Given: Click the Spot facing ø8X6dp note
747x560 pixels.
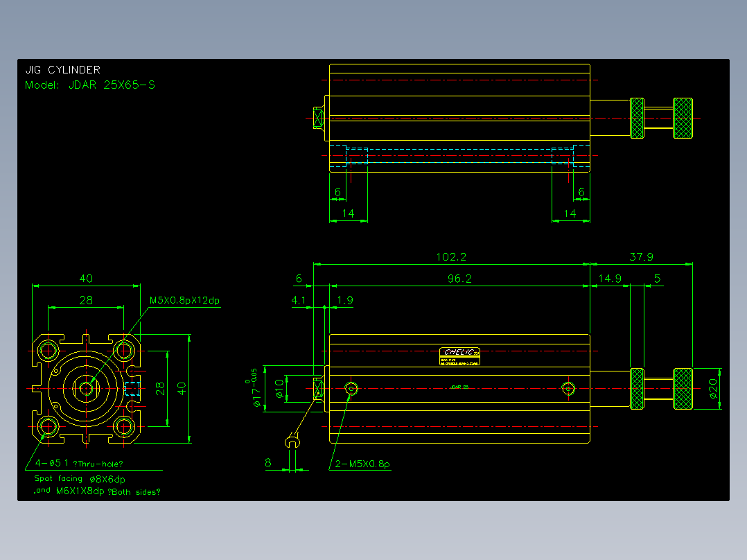Looking at the screenshot, I should point(80,479).
